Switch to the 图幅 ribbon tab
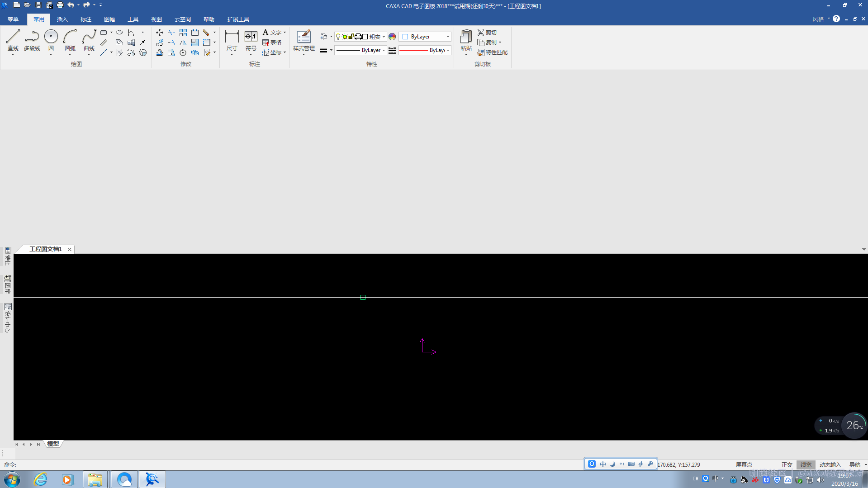868x488 pixels. [109, 19]
